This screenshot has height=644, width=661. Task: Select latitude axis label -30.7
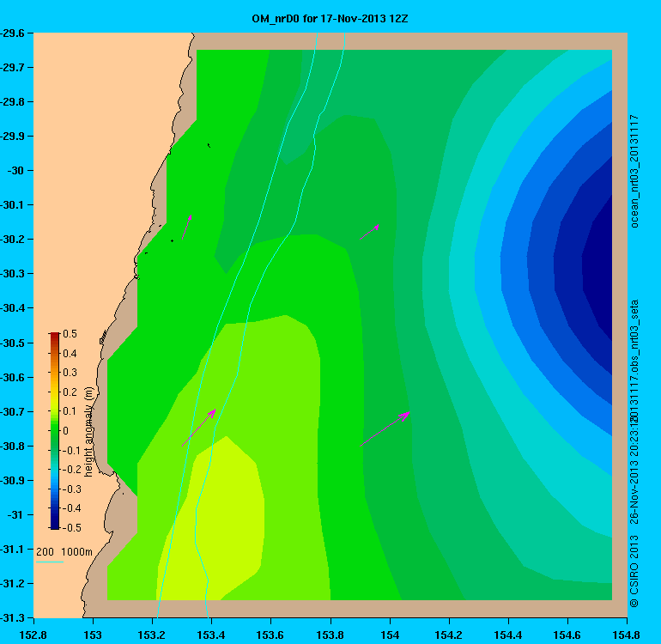point(12,411)
